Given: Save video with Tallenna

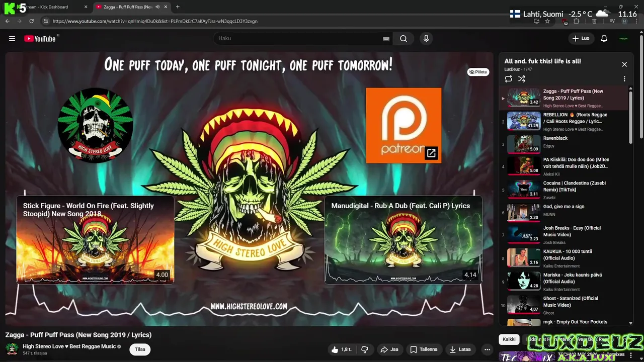Looking at the screenshot, I should pyautogui.click(x=424, y=349).
